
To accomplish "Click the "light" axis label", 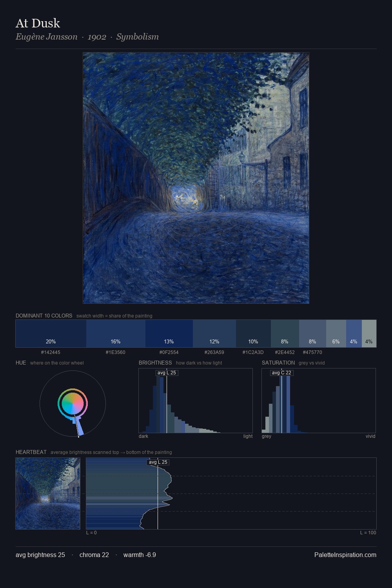I will pyautogui.click(x=248, y=436).
